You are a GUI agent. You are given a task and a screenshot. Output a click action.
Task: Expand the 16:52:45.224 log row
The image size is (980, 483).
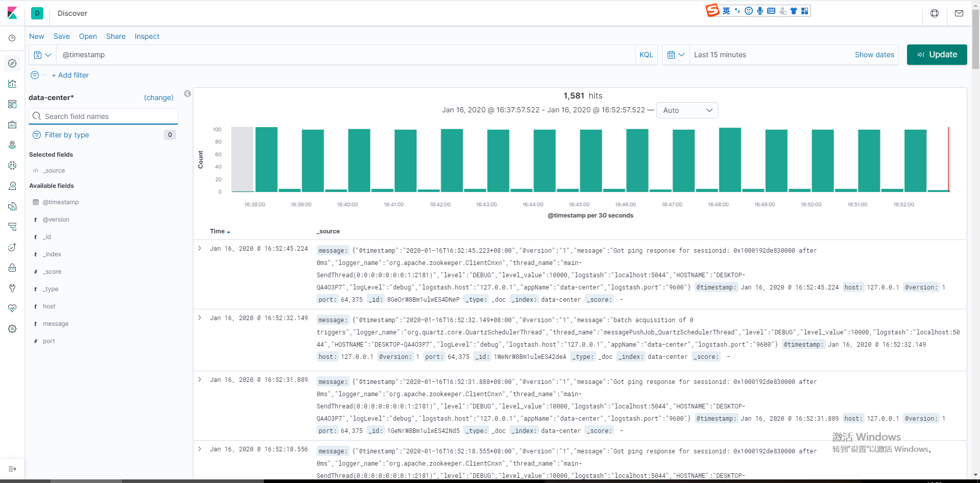click(x=200, y=249)
